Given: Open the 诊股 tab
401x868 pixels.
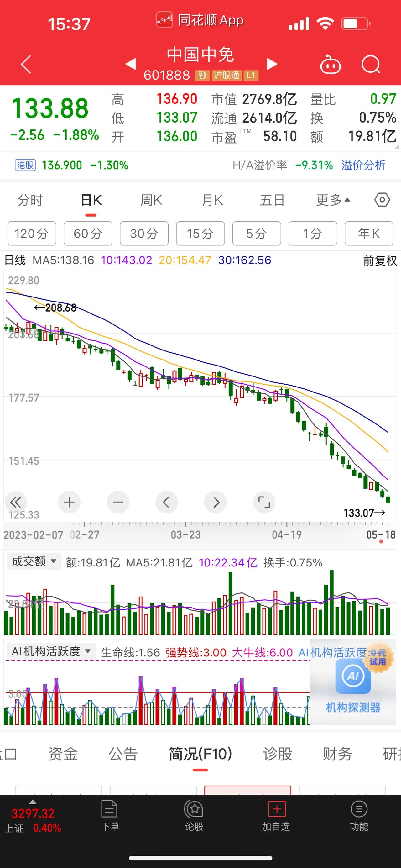Looking at the screenshot, I should point(278,754).
